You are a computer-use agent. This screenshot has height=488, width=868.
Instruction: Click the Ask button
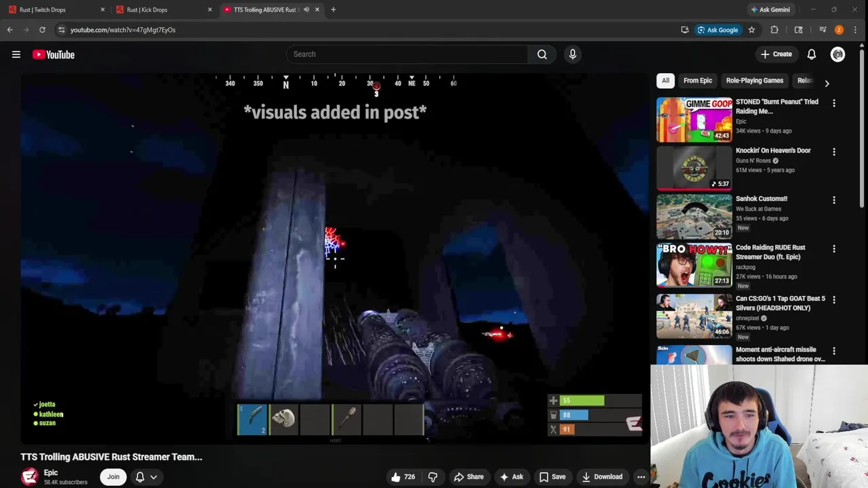[511, 477]
